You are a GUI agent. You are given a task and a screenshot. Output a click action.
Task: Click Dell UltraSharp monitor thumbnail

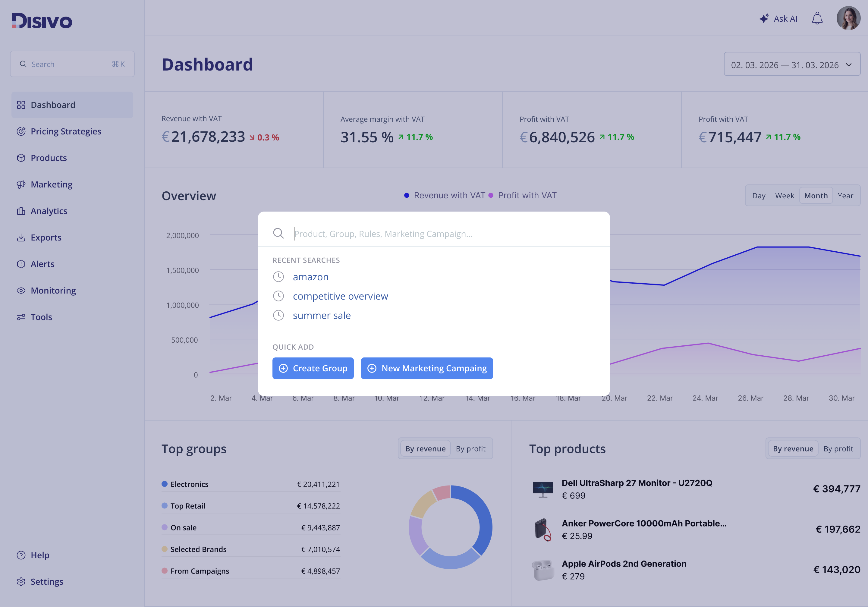(x=543, y=489)
